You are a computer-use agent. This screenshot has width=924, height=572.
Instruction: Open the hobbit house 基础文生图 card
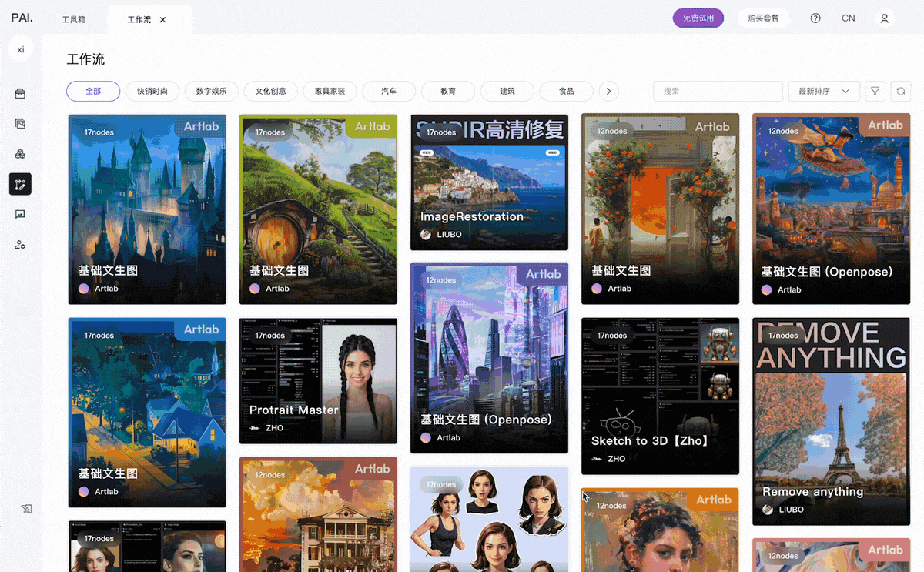[318, 209]
